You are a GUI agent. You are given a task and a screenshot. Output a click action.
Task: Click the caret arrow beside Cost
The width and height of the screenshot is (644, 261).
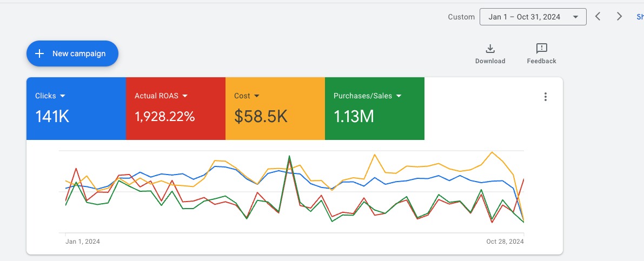coord(257,96)
